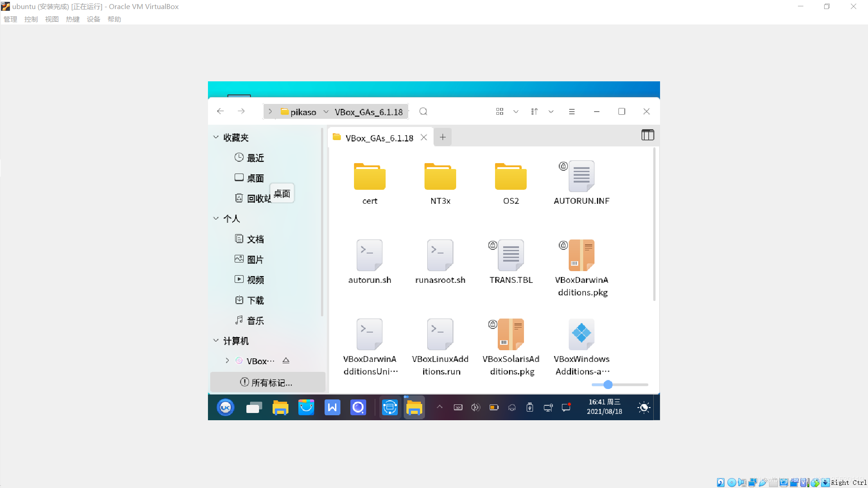Eject the VBox disc in the sidebar
The image size is (868, 488).
(286, 361)
